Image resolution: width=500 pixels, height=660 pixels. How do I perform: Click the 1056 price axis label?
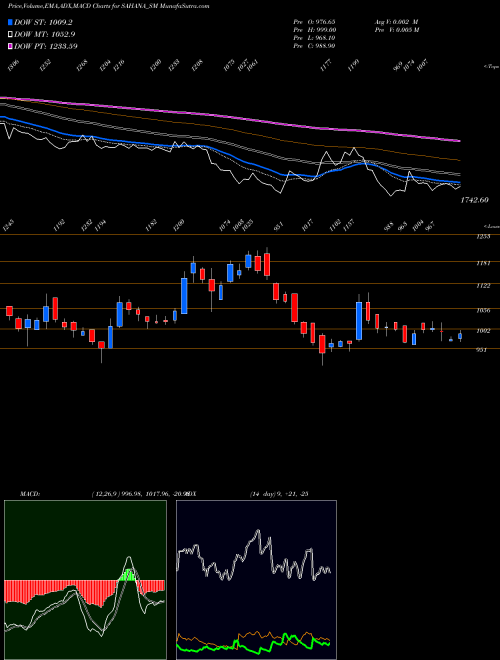tap(483, 311)
